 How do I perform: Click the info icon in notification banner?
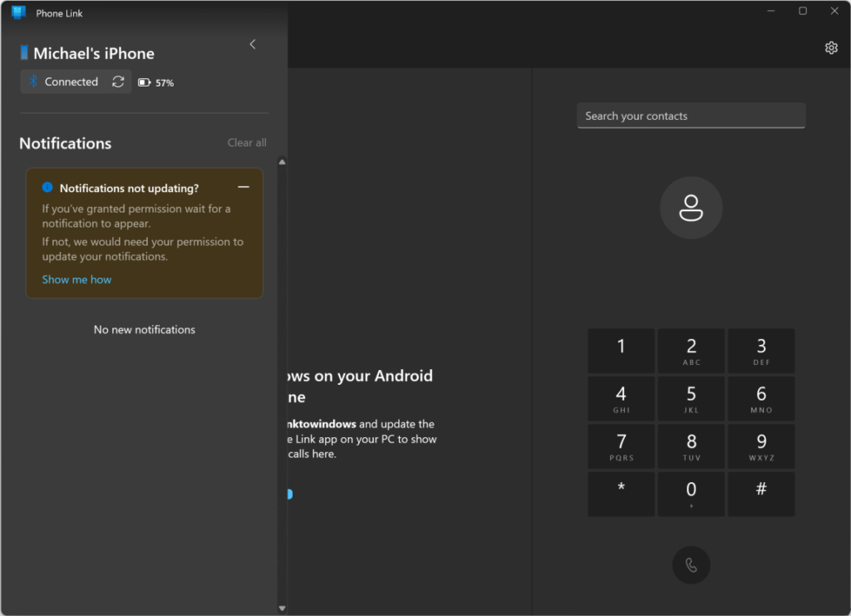point(47,188)
